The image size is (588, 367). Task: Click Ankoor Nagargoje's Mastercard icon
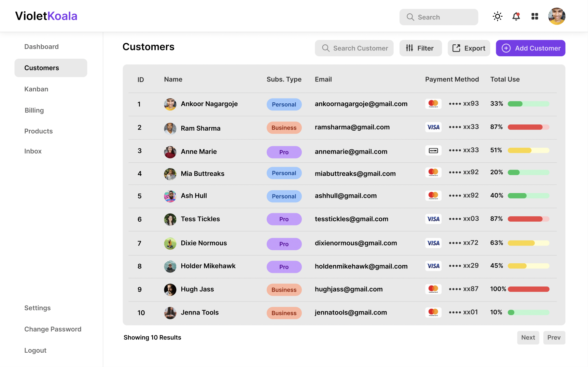pyautogui.click(x=433, y=104)
